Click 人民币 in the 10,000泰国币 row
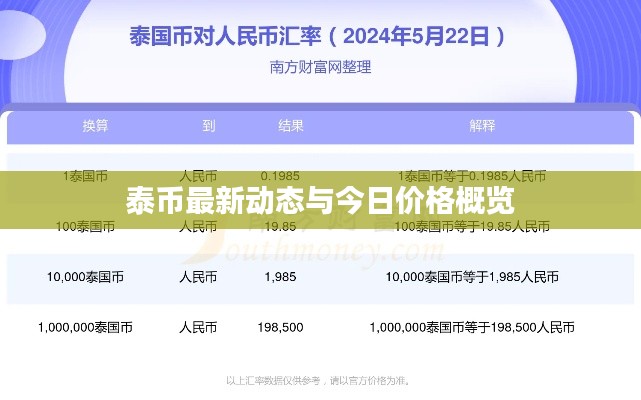The width and height of the screenshot is (641, 400). coord(198,276)
